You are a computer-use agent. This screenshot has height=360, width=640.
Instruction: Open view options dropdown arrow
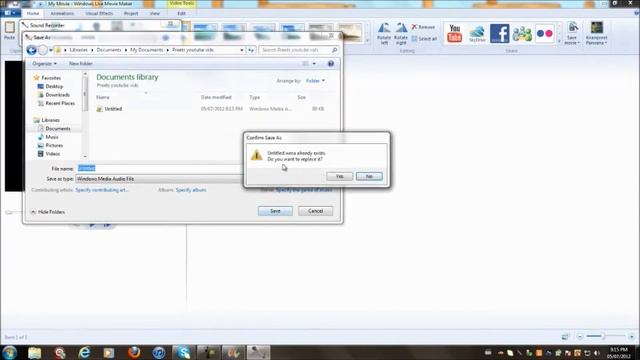(314, 64)
